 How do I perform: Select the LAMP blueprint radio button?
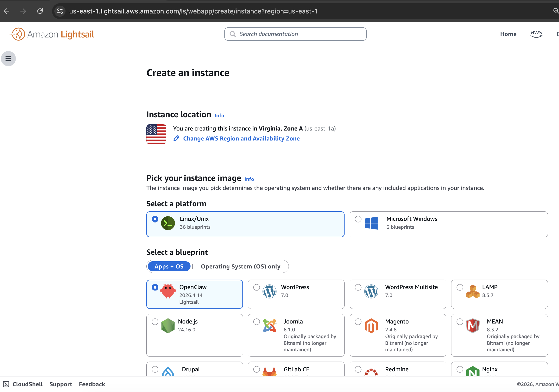point(460,287)
